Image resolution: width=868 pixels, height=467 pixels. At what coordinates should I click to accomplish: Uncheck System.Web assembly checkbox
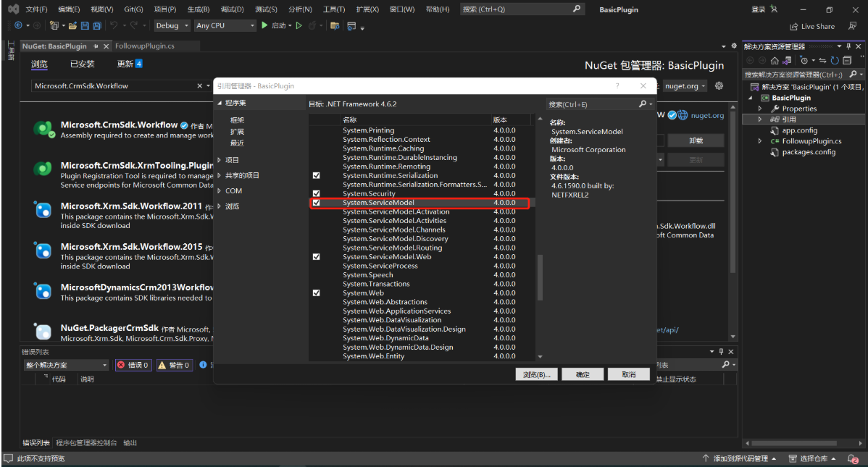point(316,293)
